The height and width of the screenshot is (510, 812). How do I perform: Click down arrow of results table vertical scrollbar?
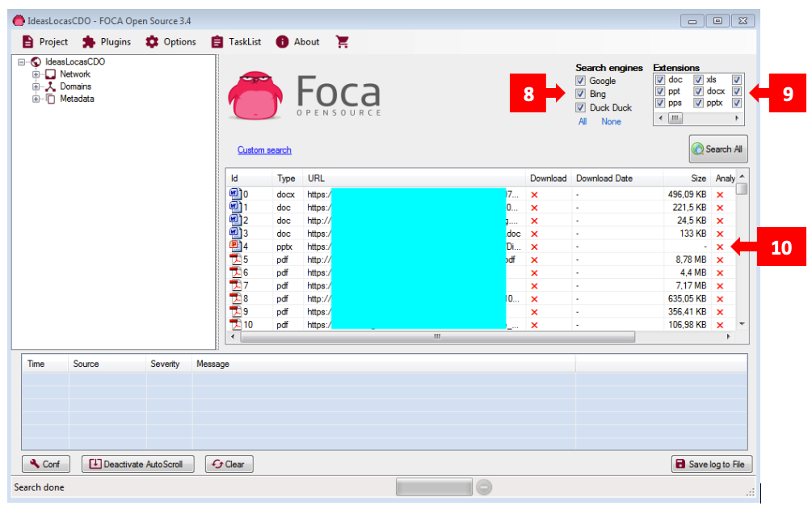(x=742, y=324)
